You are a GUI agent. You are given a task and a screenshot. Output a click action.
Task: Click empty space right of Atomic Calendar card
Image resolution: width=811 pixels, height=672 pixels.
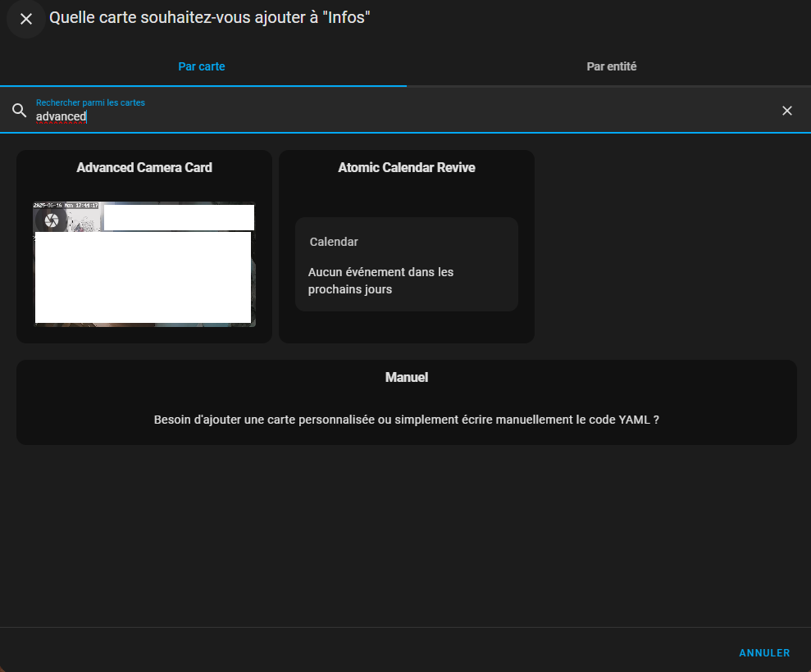[x=664, y=246]
